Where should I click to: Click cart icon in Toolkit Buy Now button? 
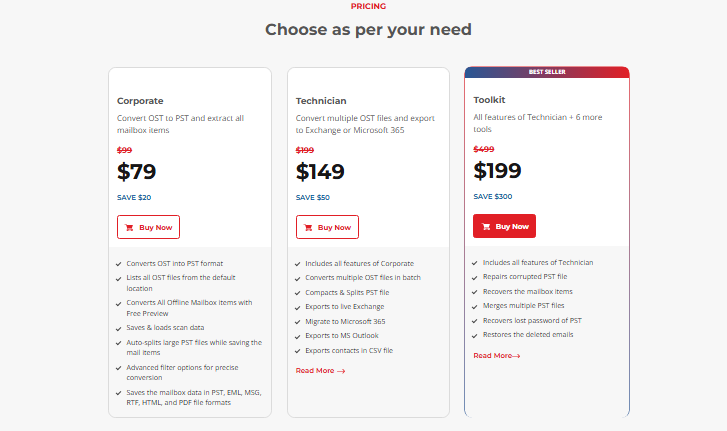click(487, 226)
